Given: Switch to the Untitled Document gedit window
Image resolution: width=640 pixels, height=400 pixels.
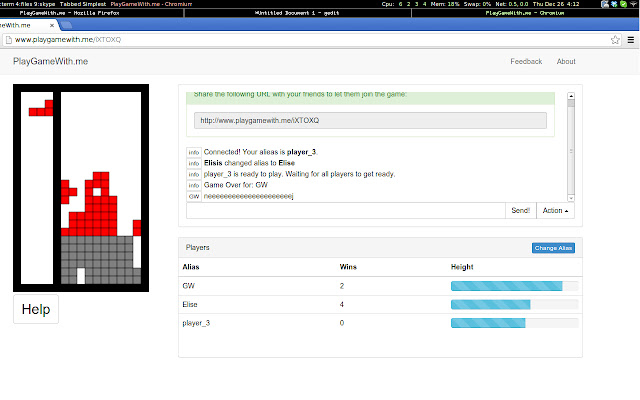Looking at the screenshot, I should tap(297, 13).
